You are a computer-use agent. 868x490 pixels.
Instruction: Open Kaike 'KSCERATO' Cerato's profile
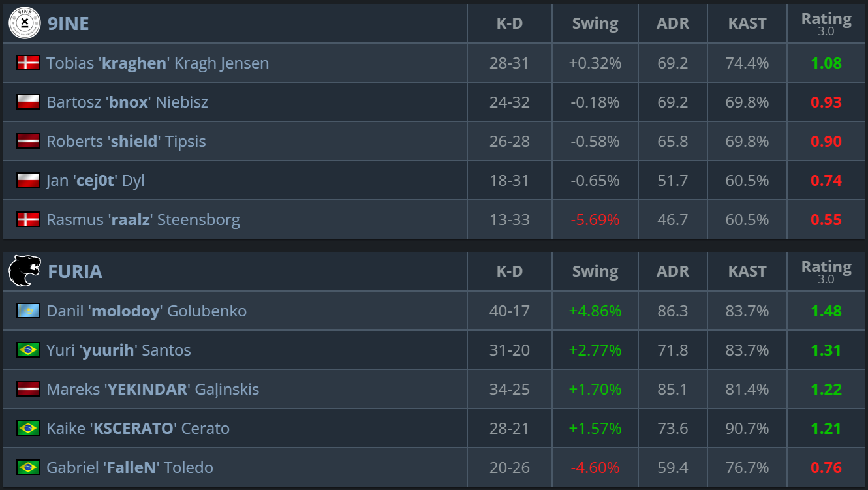[138, 429]
